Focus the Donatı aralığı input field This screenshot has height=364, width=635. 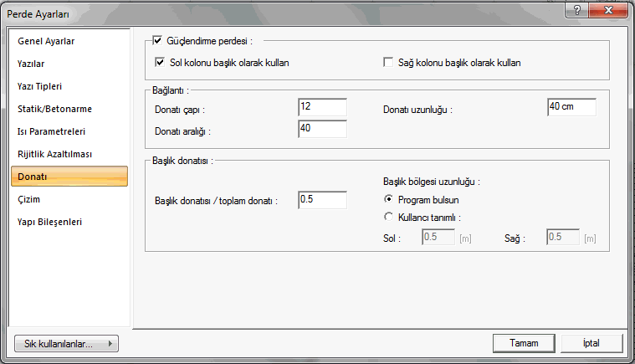pos(322,129)
